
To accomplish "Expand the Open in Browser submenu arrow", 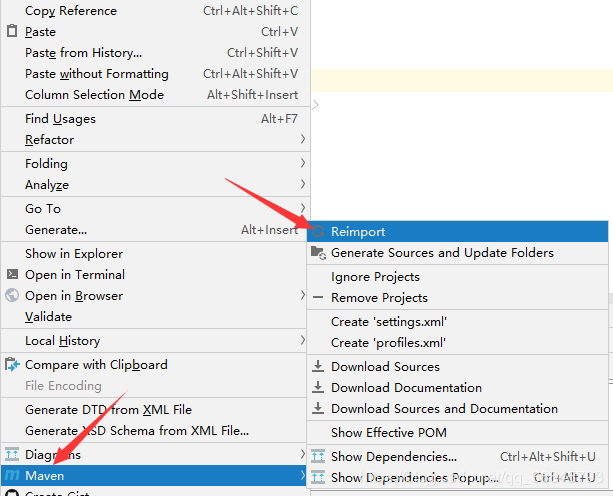I will (x=303, y=295).
